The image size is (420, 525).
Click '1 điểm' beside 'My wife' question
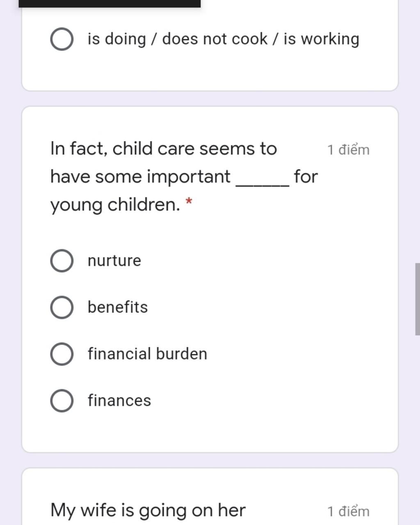tap(348, 511)
